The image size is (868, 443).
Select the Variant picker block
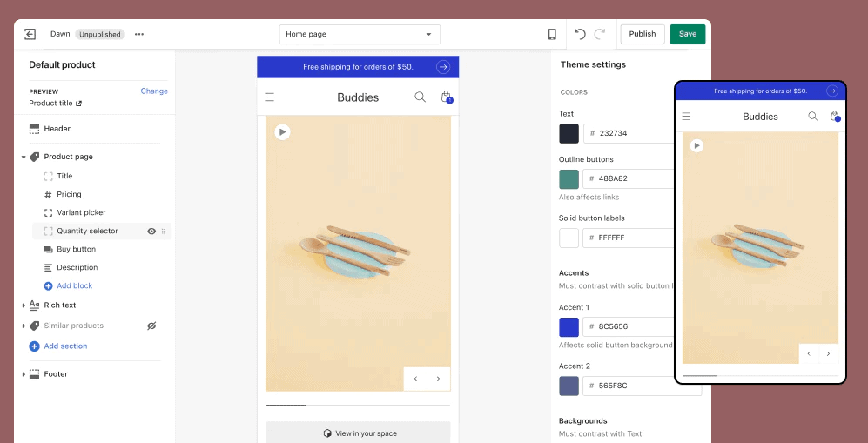(x=81, y=212)
